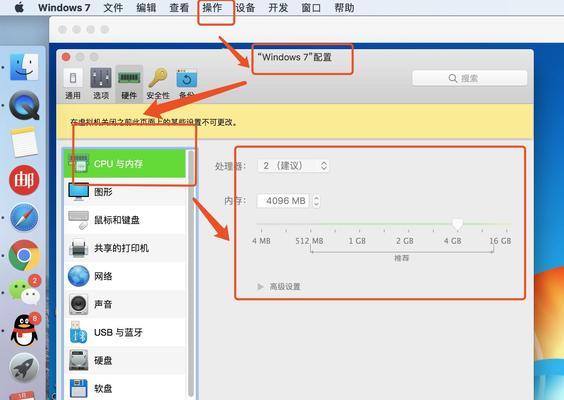Open the 备份 backup tab icon
564x400 pixels.
pyautogui.click(x=187, y=84)
